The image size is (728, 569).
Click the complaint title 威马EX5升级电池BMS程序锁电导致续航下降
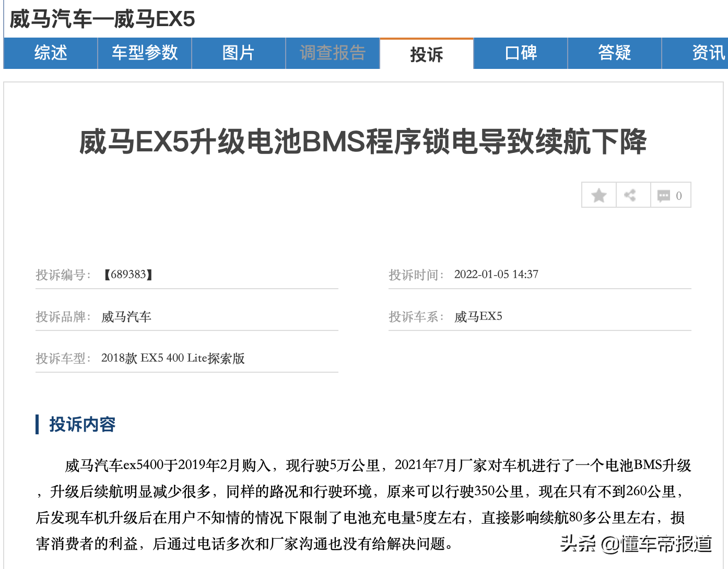click(x=363, y=141)
